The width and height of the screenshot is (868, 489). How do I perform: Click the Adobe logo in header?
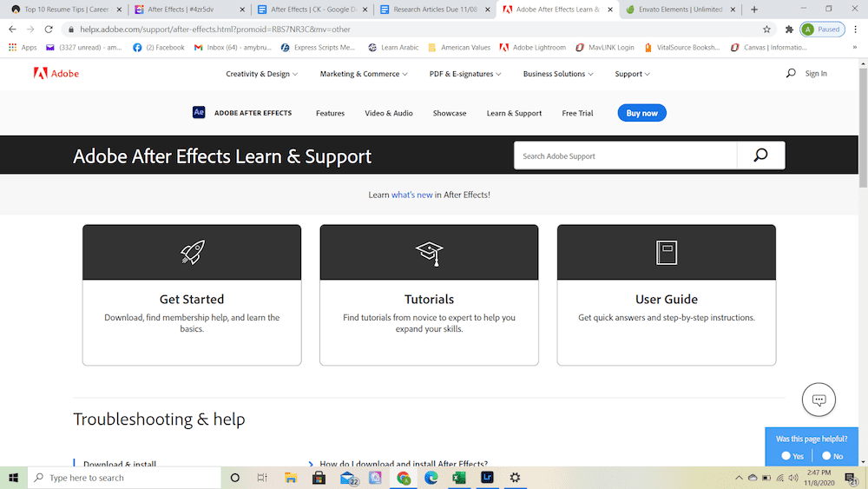tap(56, 73)
